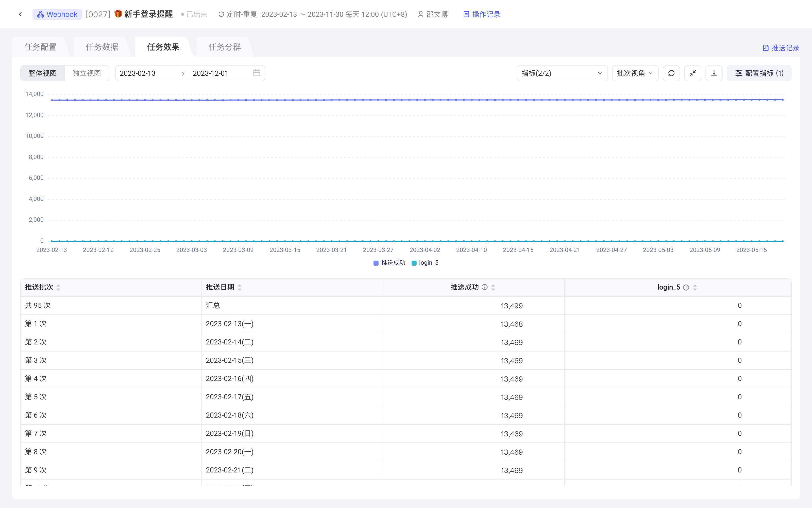Click the 定时-重复 schedule icon

pyautogui.click(x=221, y=14)
